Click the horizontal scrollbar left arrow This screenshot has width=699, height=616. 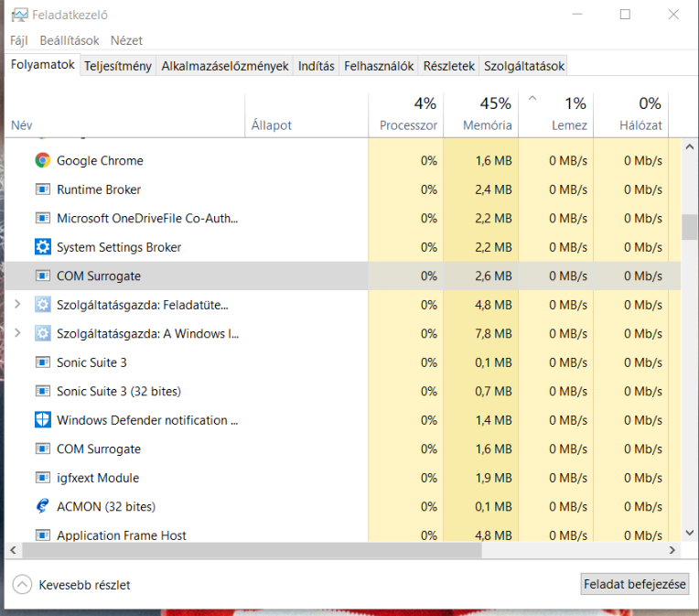[x=14, y=550]
